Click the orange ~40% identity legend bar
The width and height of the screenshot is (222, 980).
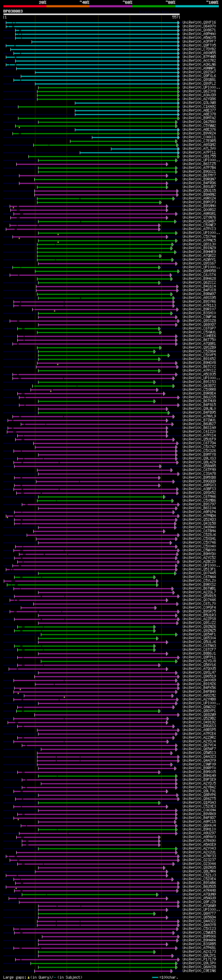68,6
